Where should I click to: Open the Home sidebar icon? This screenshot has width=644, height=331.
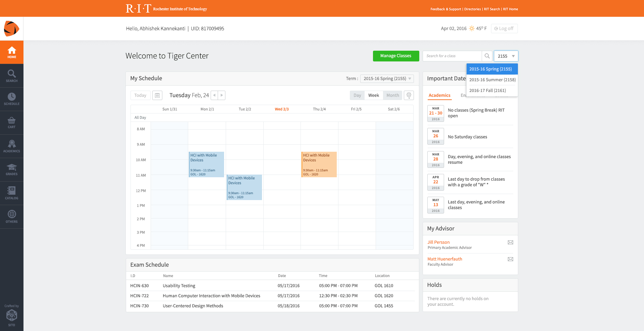tap(12, 52)
